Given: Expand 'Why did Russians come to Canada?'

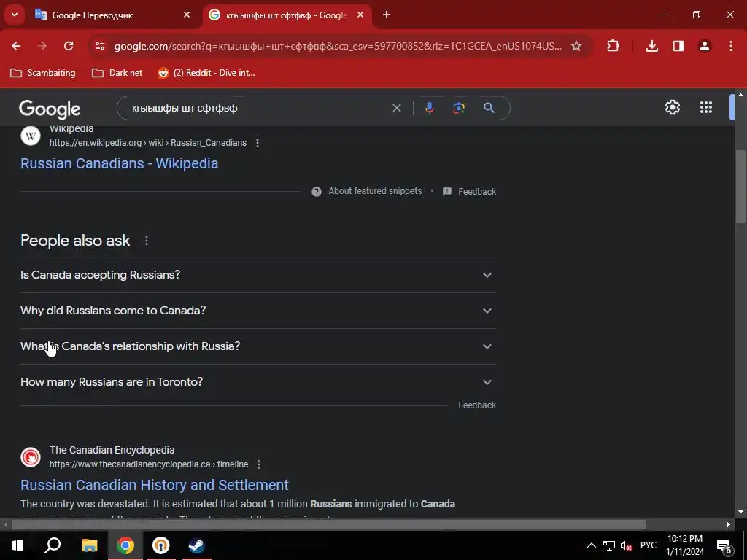Looking at the screenshot, I should pos(258,311).
